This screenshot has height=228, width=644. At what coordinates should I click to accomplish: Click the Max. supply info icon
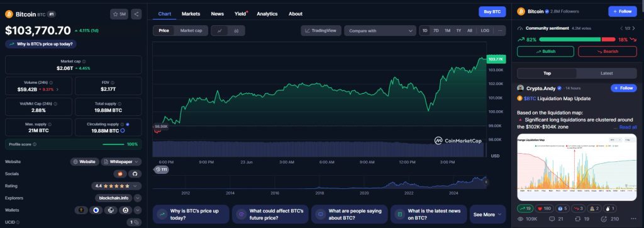click(x=50, y=124)
